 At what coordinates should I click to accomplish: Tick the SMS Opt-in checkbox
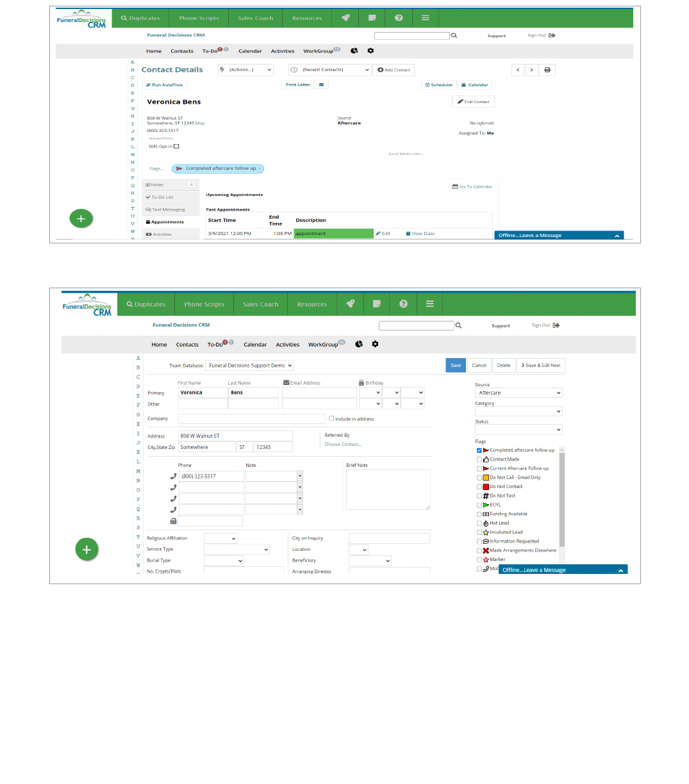pos(176,146)
